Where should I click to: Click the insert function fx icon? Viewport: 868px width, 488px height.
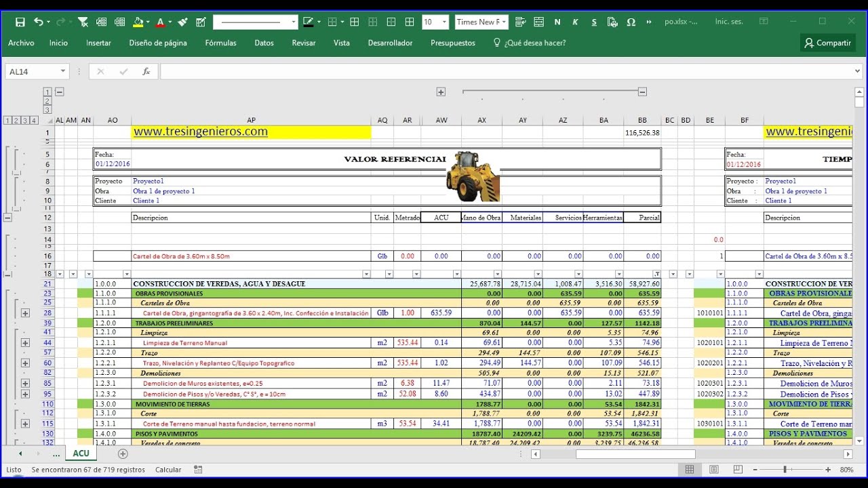146,71
